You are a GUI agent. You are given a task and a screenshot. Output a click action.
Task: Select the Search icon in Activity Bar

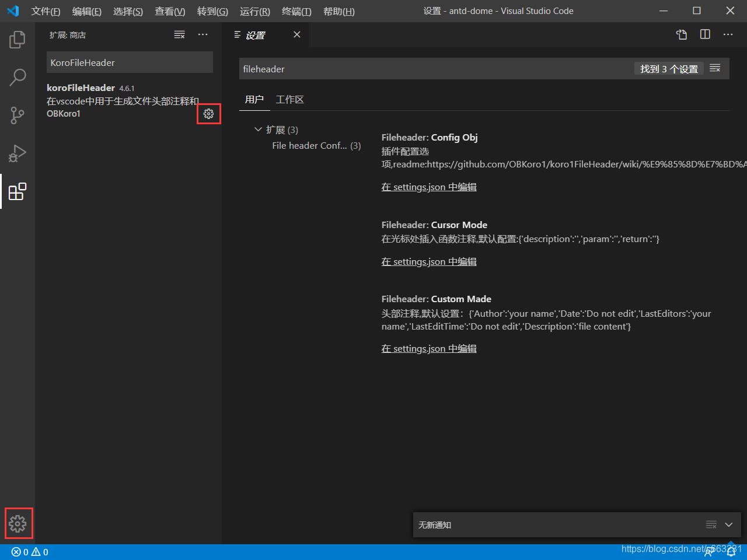(x=17, y=77)
